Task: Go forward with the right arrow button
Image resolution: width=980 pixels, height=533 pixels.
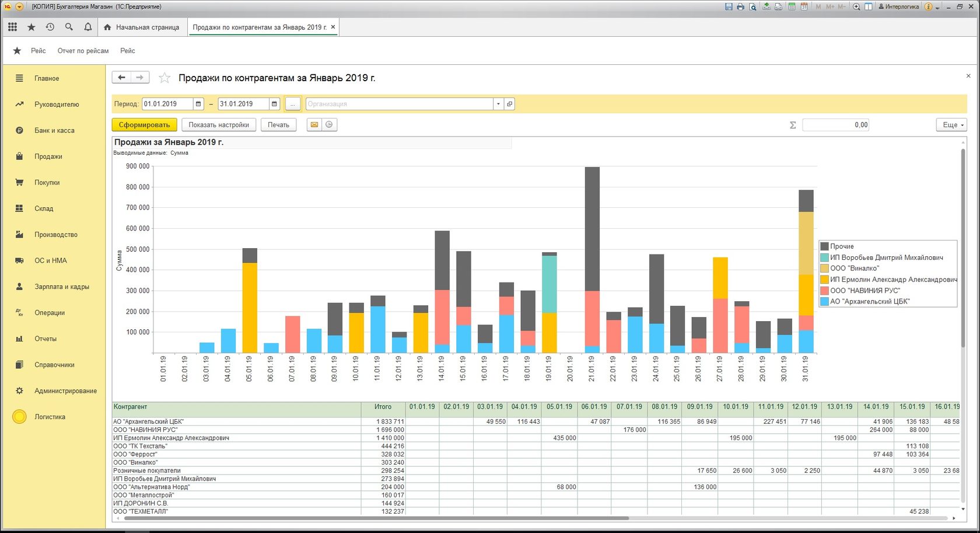Action: pos(140,77)
